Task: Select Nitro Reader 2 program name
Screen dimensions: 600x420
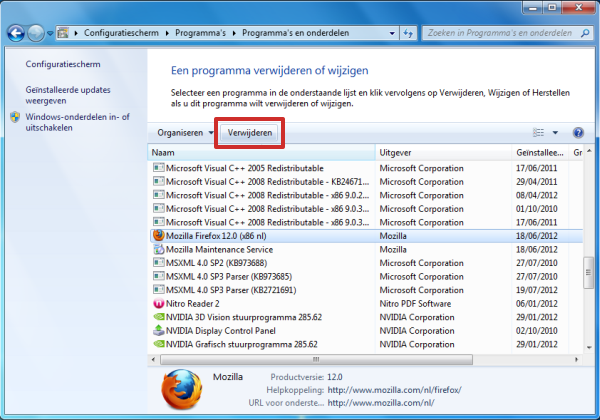Action: tap(192, 304)
